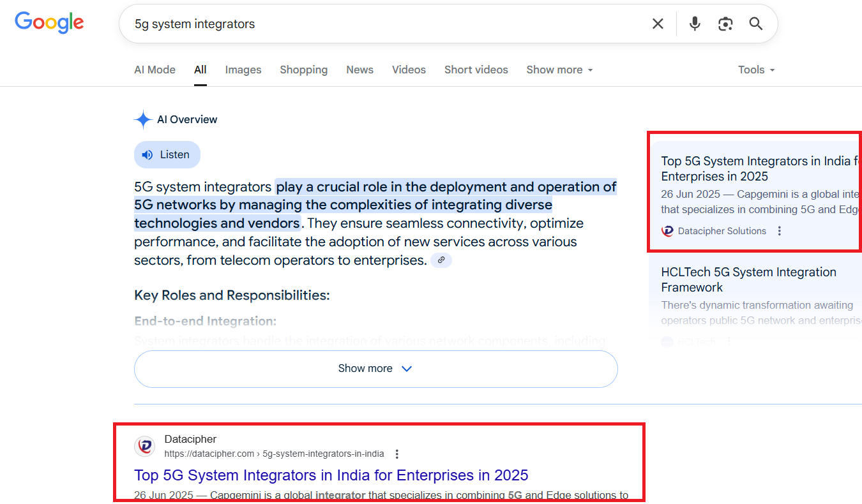The image size is (862, 504).
Task: Open Google Lens image search icon
Action: 725,24
